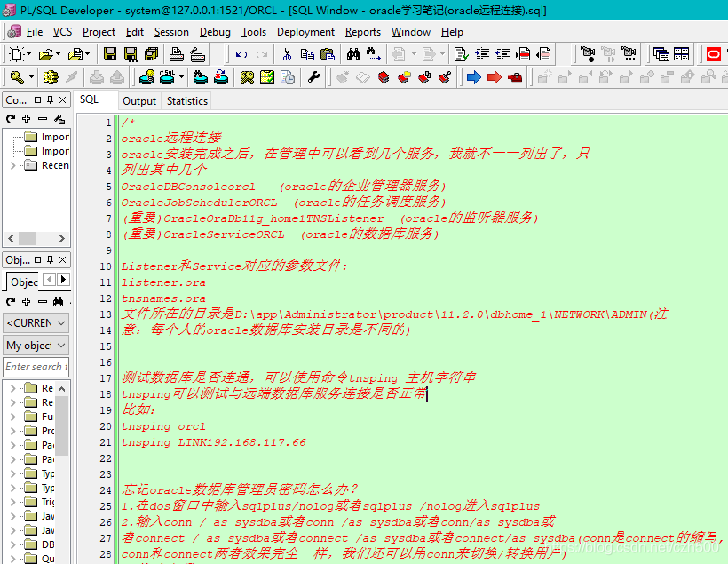Click the tab scroll right arrow in the Objects panel

click(63, 280)
